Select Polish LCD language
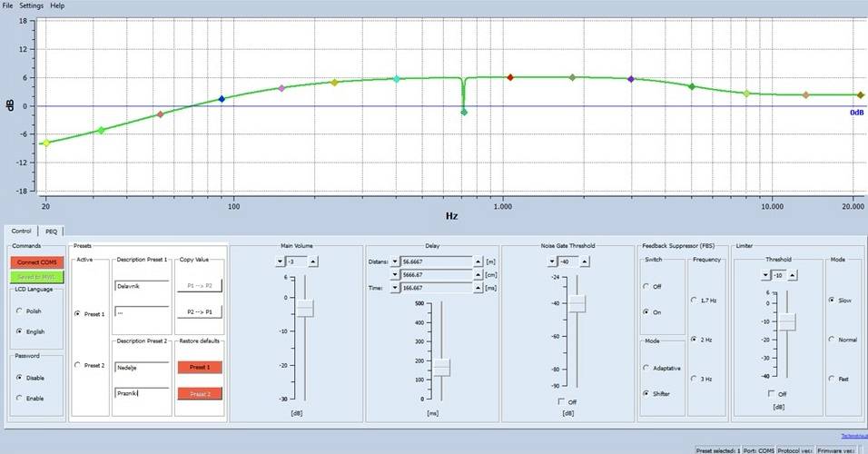The height and width of the screenshot is (454, 868). (21, 310)
